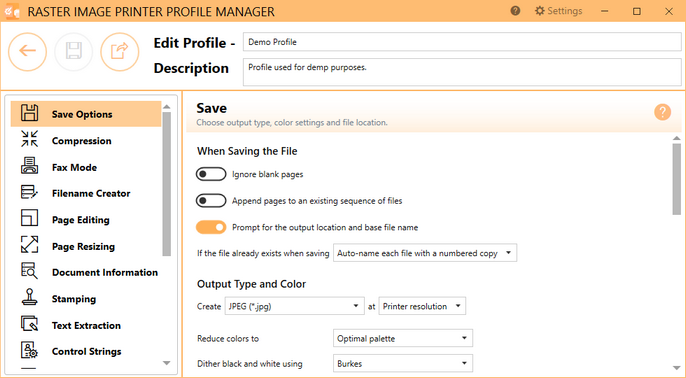Open Control Strings section
This screenshot has width=686, height=378.
click(x=86, y=351)
